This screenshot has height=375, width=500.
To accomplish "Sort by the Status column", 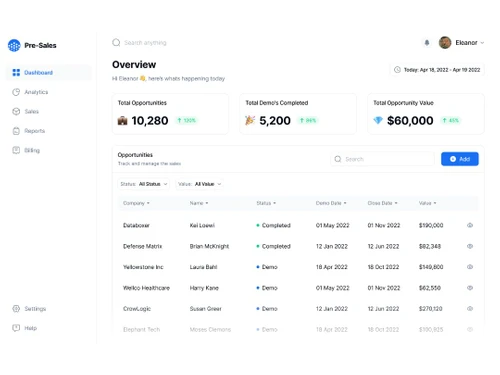I will 266,203.
